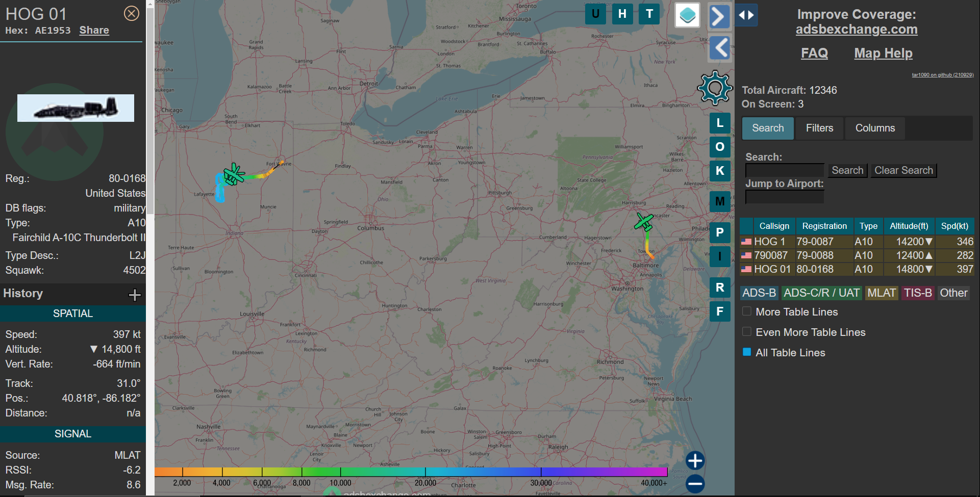Toggle the I map button
This screenshot has height=497, width=980.
720,256
